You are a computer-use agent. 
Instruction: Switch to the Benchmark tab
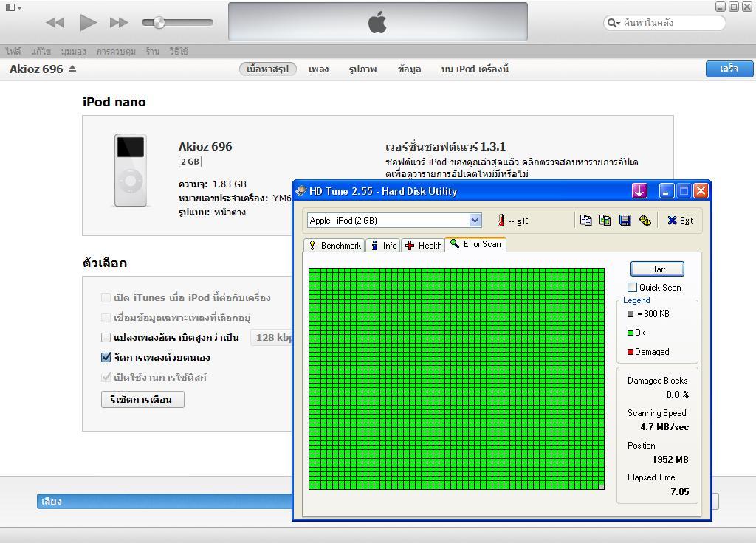[x=334, y=245]
